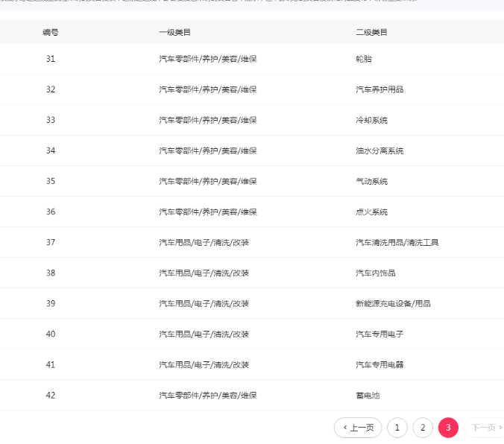504x444 pixels.
Task: Select the 汽车专用电子 cell
Action: click(x=379, y=334)
